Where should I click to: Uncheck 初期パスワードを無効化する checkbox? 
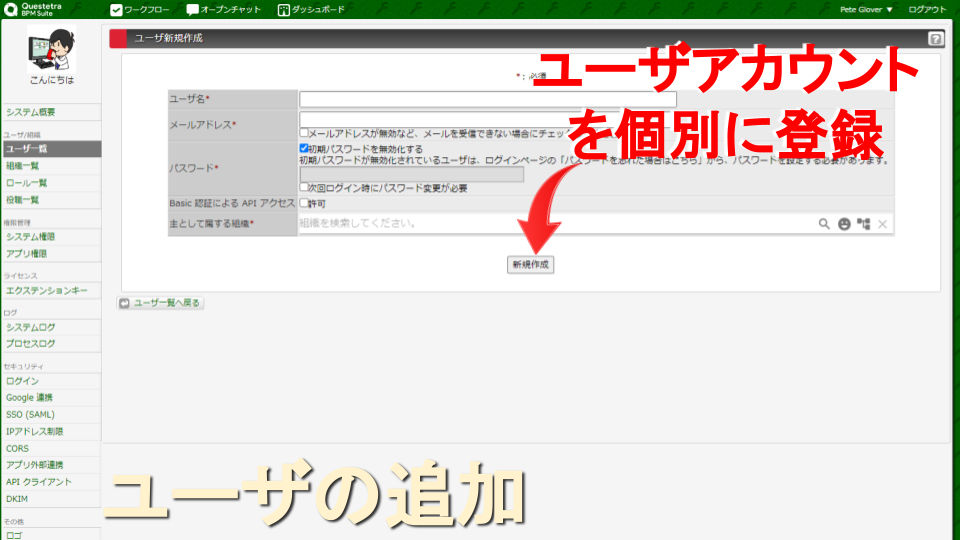(304, 148)
